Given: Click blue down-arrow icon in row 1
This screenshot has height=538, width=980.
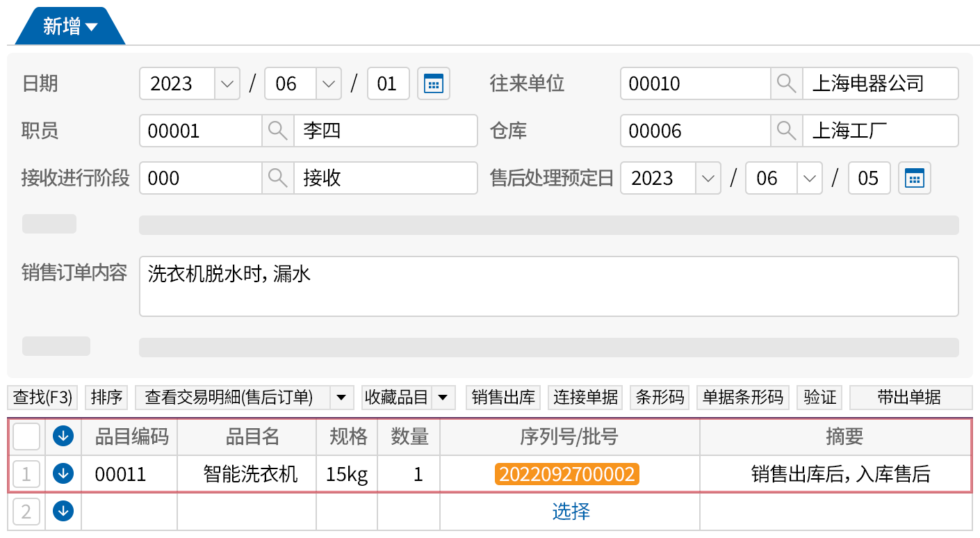Looking at the screenshot, I should tap(63, 474).
